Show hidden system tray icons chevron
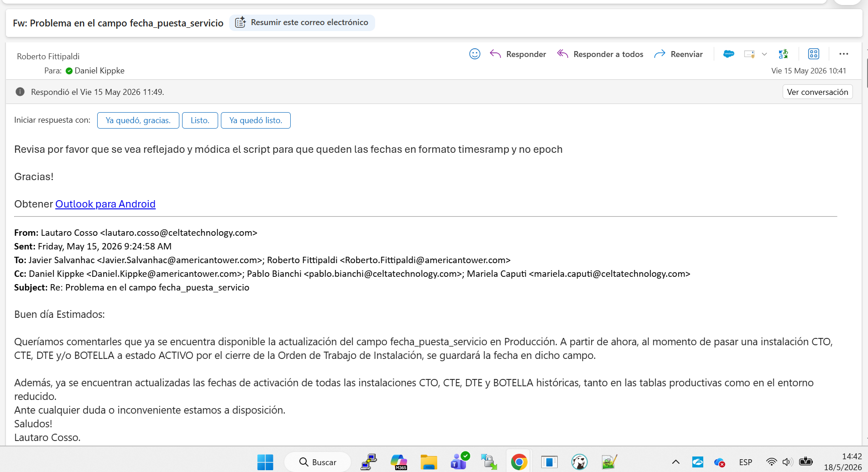Image resolution: width=868 pixels, height=472 pixels. [x=676, y=462]
